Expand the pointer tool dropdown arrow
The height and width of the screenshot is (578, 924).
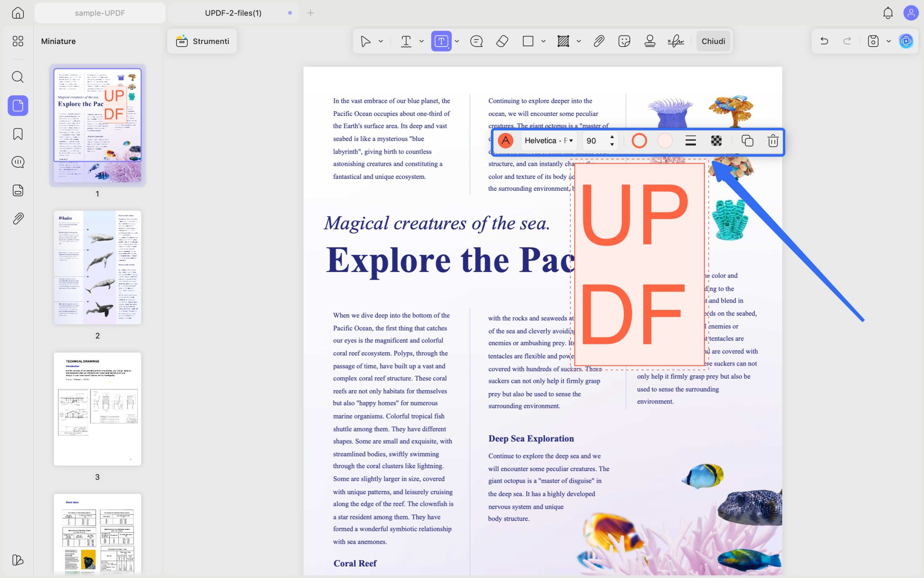pos(381,41)
